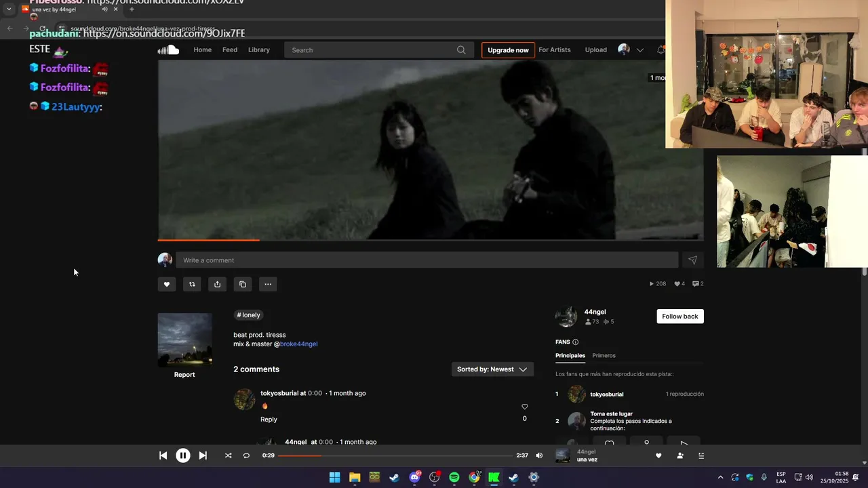
Task: Select the Principales fans tab
Action: [x=570, y=356]
